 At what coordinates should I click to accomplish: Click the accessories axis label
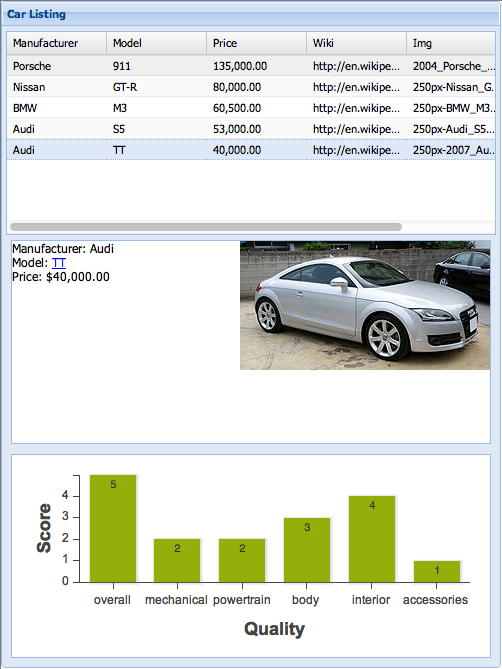(435, 600)
